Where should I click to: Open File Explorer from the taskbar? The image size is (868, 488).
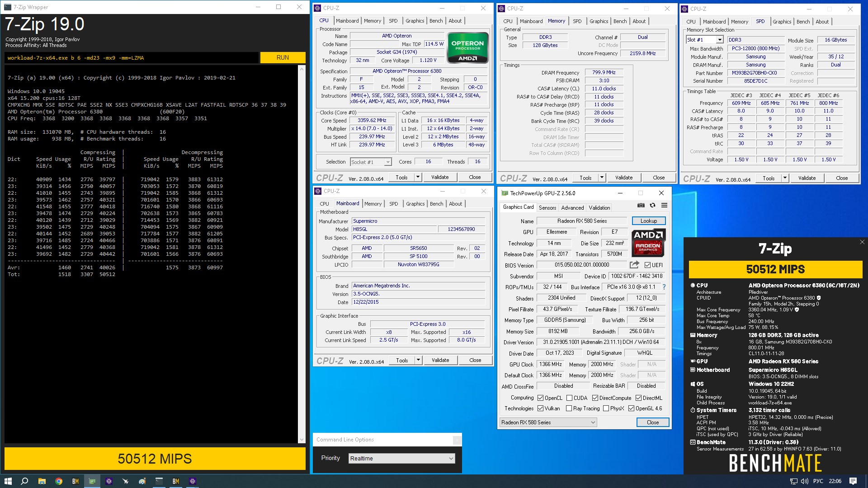coord(42,481)
